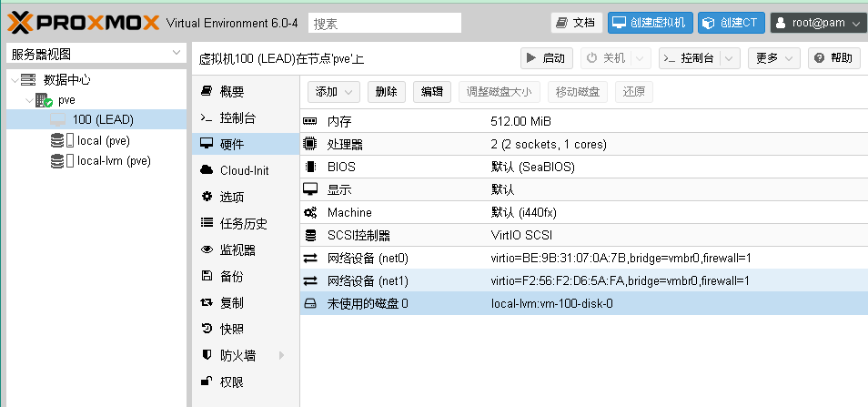The height and width of the screenshot is (407, 868).
Task: Select the 网络设备 (net0) row
Action: click(584, 258)
